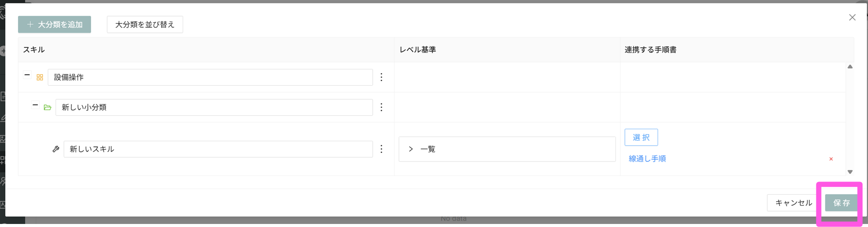868x227 pixels.
Task: Collapse the 設備操作 category row
Action: (27, 75)
